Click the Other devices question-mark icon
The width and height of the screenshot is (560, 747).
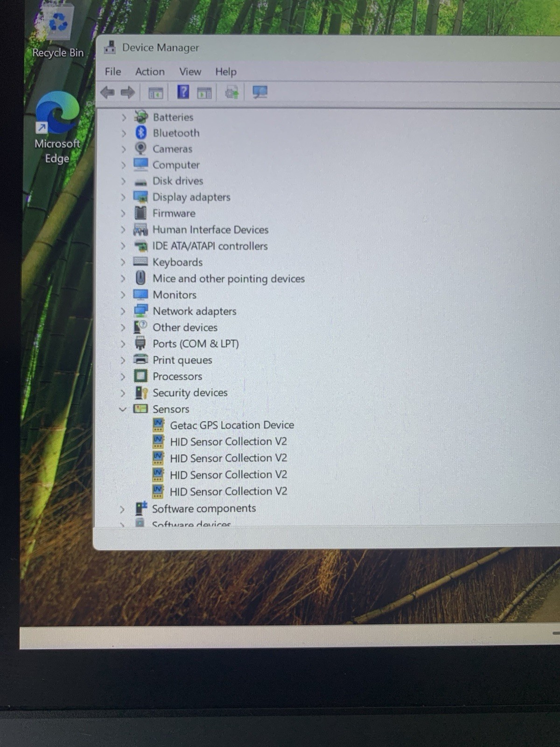[140, 327]
